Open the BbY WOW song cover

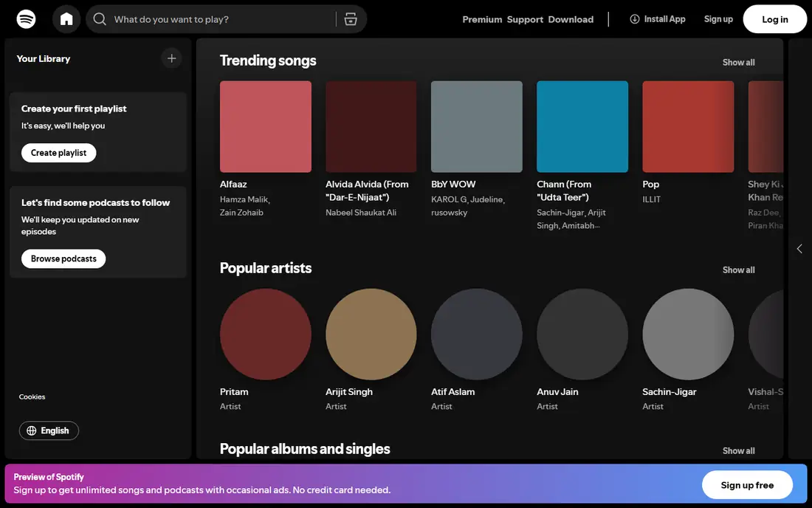[x=477, y=126]
